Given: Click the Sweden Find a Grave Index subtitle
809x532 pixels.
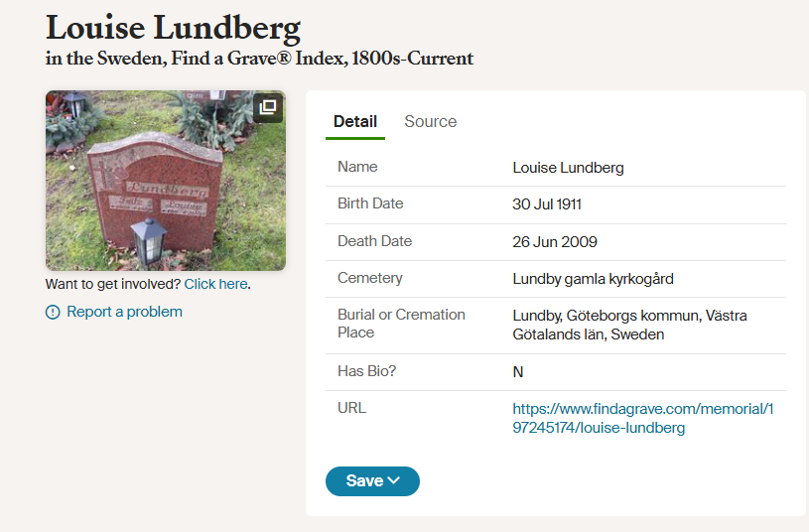Looking at the screenshot, I should coord(259,59).
